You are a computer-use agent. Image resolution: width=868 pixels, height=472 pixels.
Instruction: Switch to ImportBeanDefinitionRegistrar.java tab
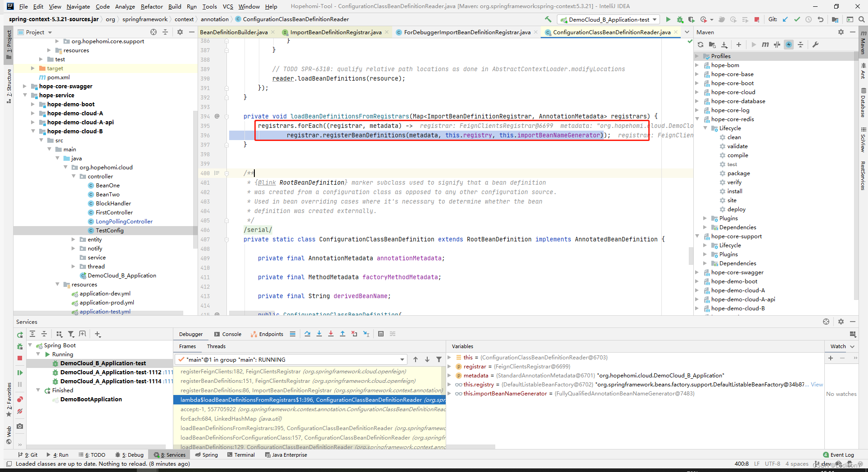pos(336,32)
